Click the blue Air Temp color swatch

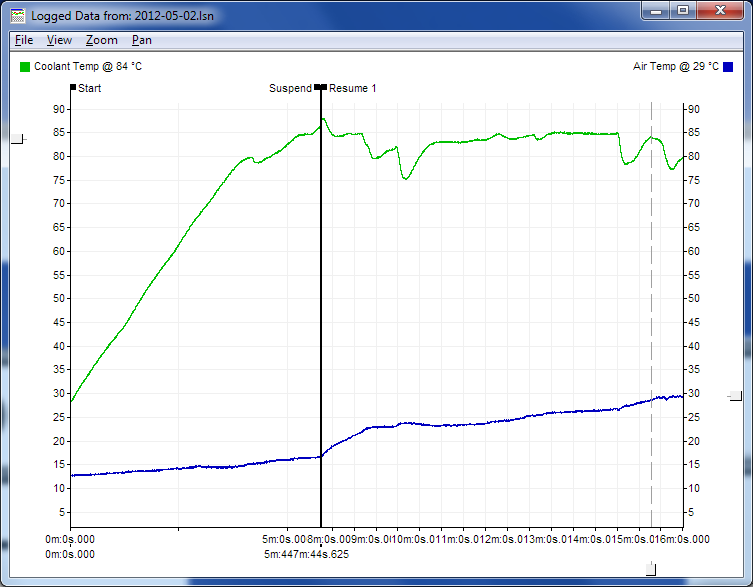coord(728,67)
